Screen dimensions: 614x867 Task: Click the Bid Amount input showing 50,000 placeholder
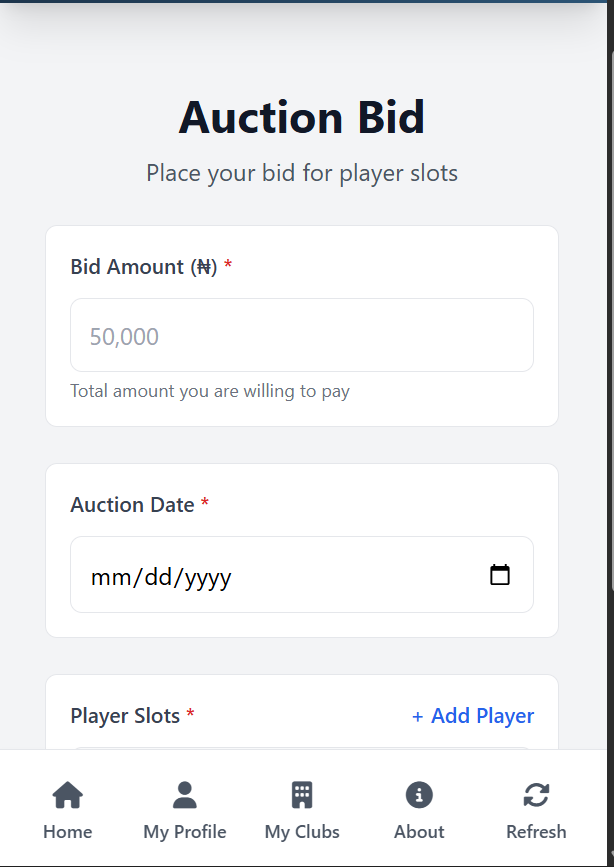pos(300,336)
